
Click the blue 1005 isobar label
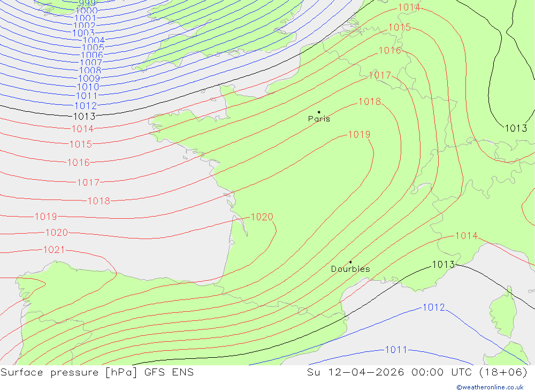[x=93, y=48]
